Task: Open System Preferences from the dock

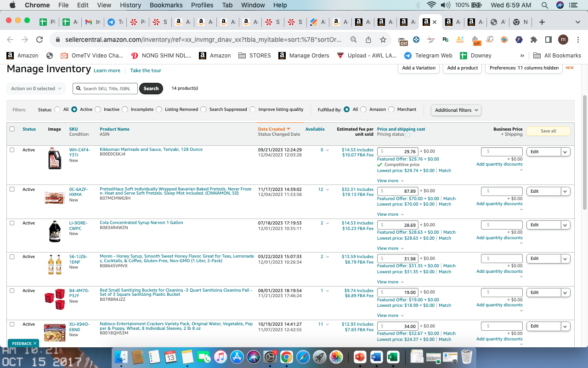Action: pyautogui.click(x=270, y=356)
